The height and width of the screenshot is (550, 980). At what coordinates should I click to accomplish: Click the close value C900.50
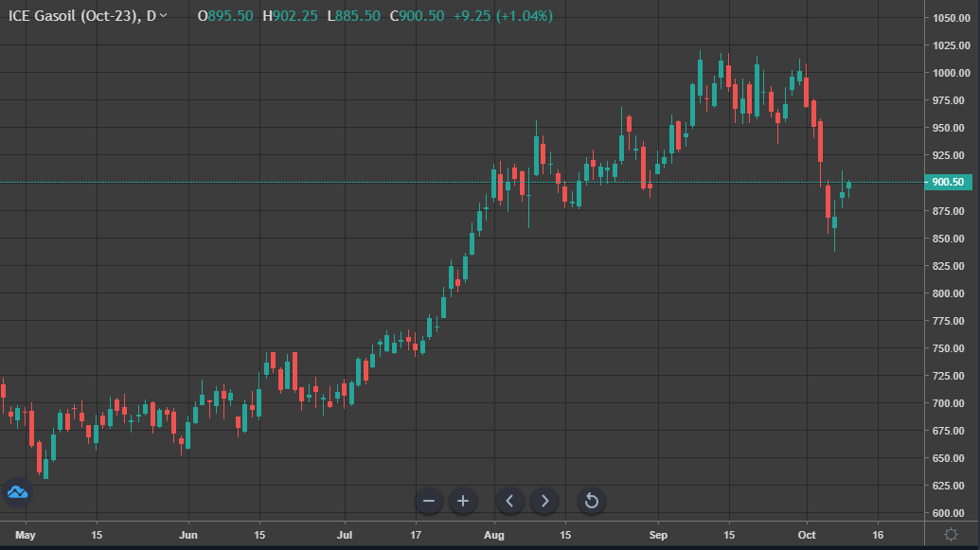click(417, 16)
